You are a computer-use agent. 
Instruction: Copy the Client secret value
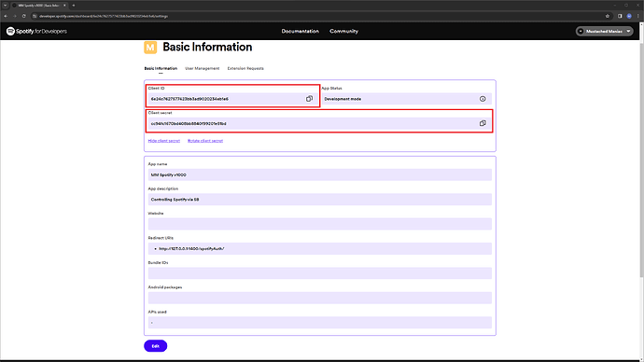[x=483, y=123]
